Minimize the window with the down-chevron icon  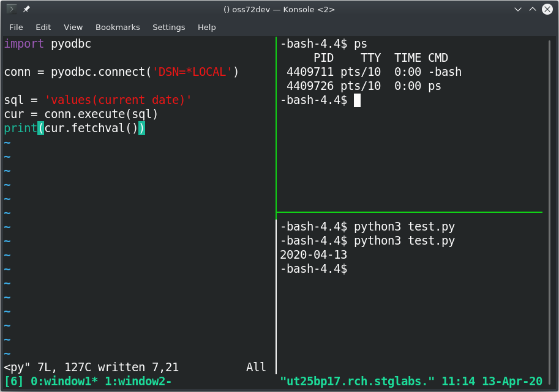(x=518, y=9)
